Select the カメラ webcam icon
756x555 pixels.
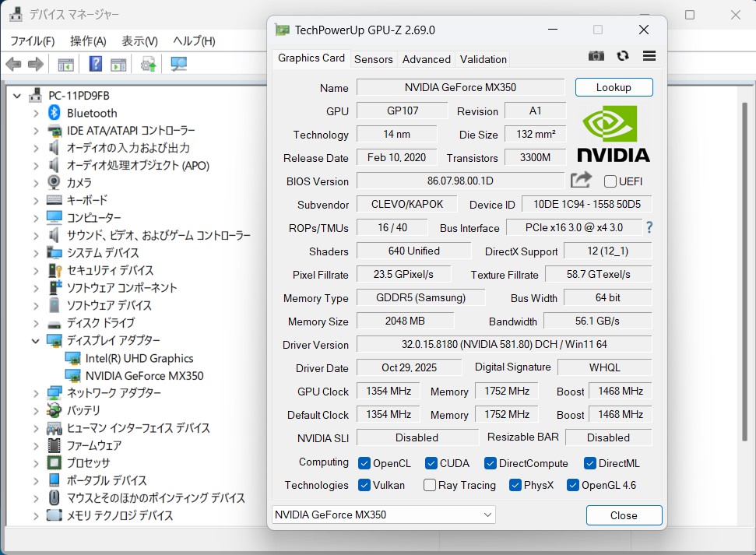[54, 182]
